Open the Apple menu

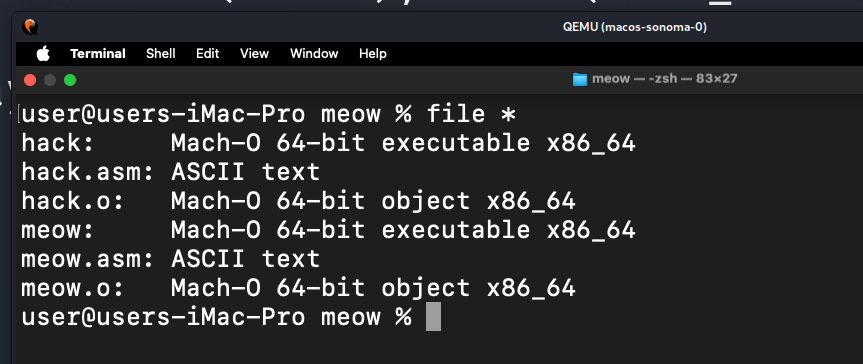[43, 53]
